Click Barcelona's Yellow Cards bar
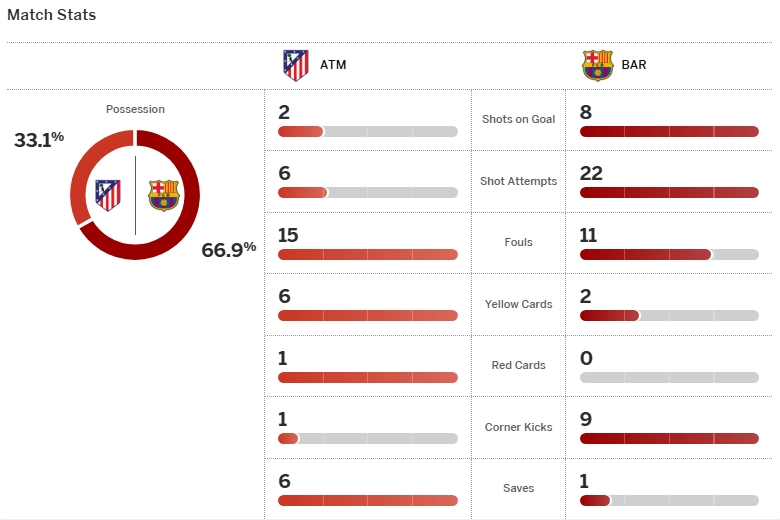 (x=668, y=316)
